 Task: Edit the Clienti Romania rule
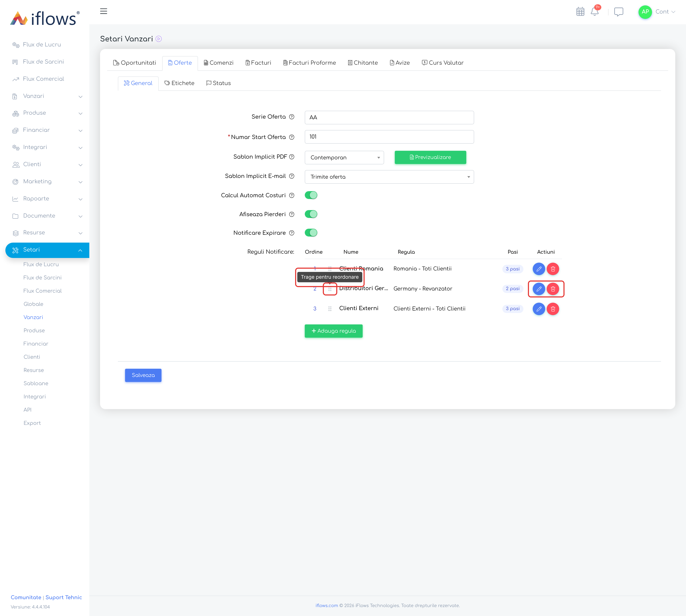(539, 269)
